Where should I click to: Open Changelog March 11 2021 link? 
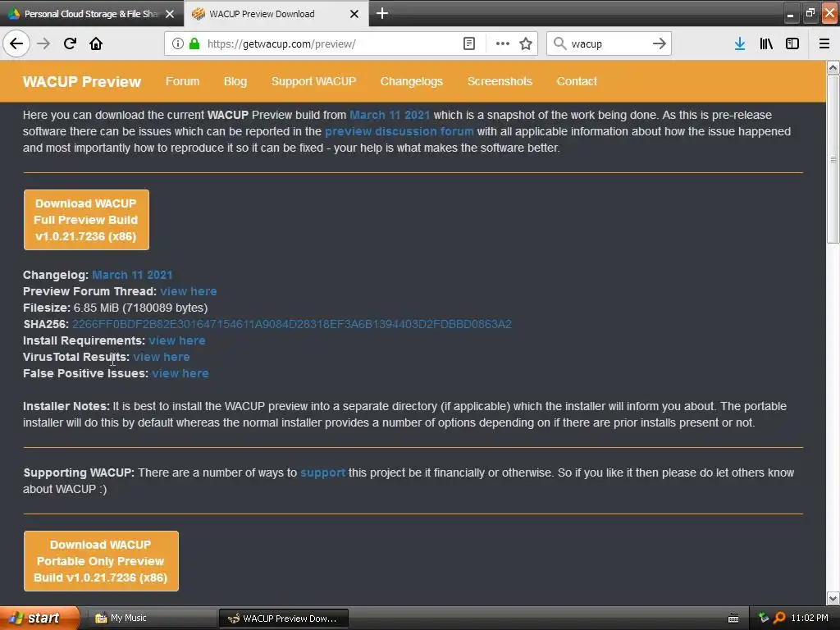(132, 275)
